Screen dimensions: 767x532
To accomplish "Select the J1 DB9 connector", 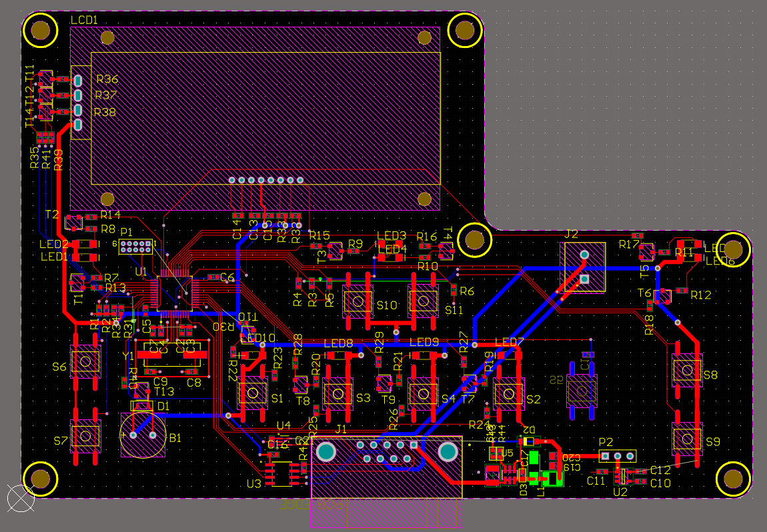I will click(x=386, y=465).
